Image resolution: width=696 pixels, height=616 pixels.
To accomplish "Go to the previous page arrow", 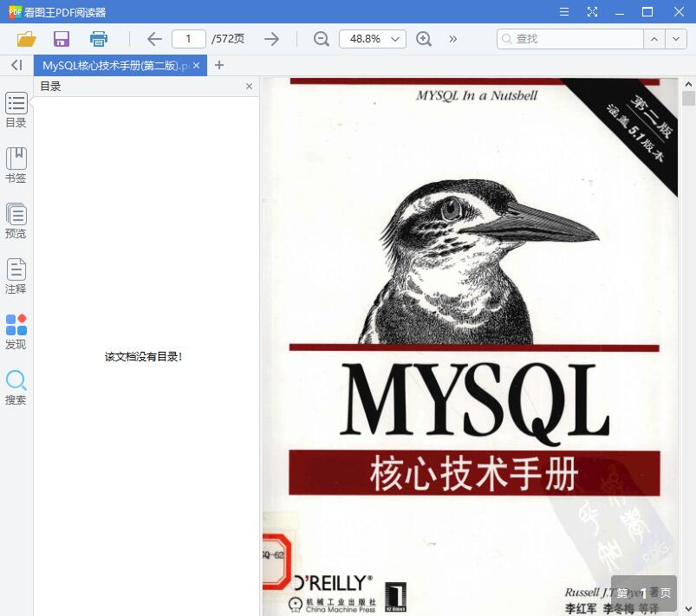I will [x=154, y=39].
